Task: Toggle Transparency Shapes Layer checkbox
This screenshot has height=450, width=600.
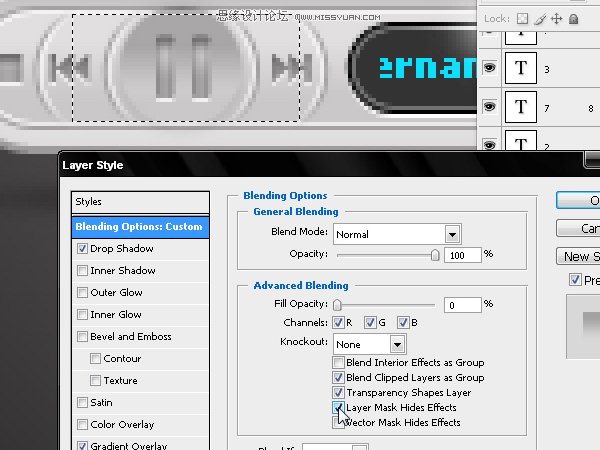Action: [x=338, y=393]
